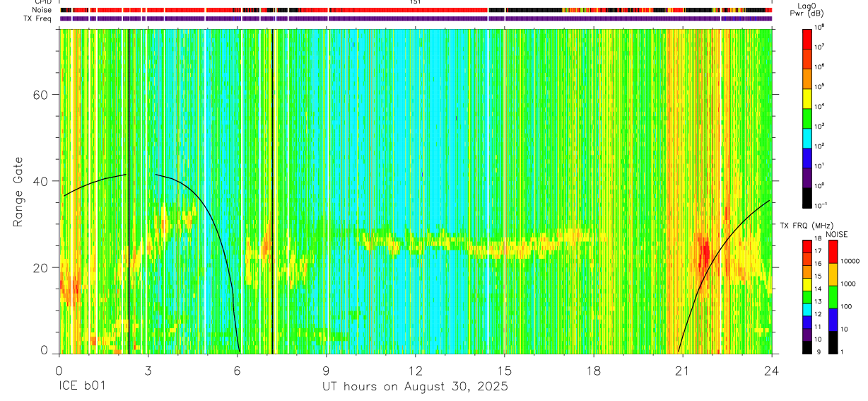The width and height of the screenshot is (868, 401).
Task: Click the blue segment of NOISE colorbar
Action: pos(833,320)
